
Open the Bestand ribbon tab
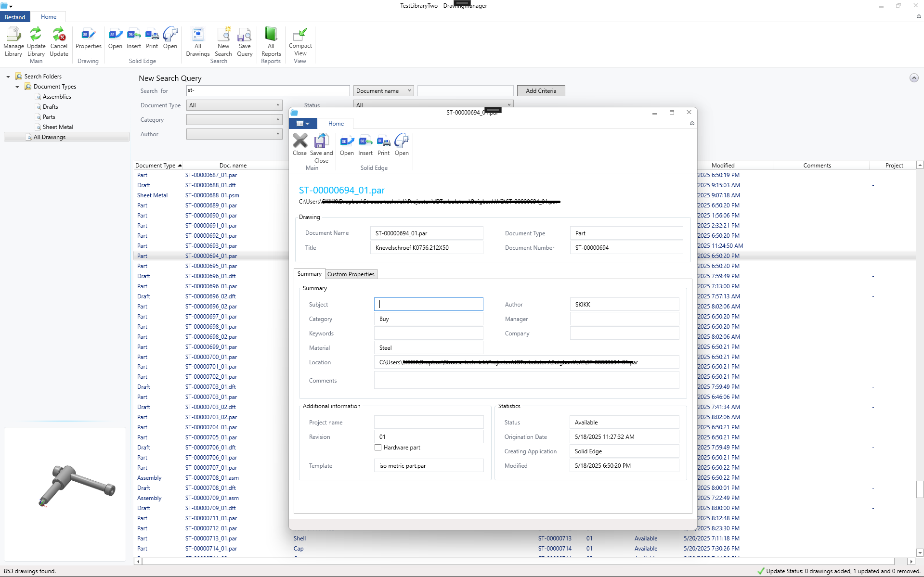tap(14, 16)
